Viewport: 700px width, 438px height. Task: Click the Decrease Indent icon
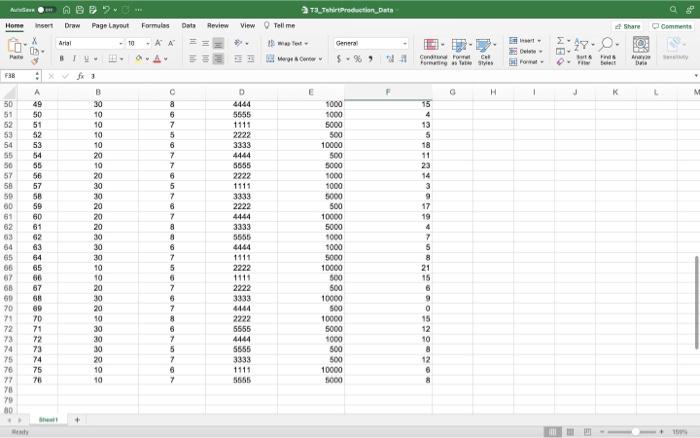[x=238, y=58]
